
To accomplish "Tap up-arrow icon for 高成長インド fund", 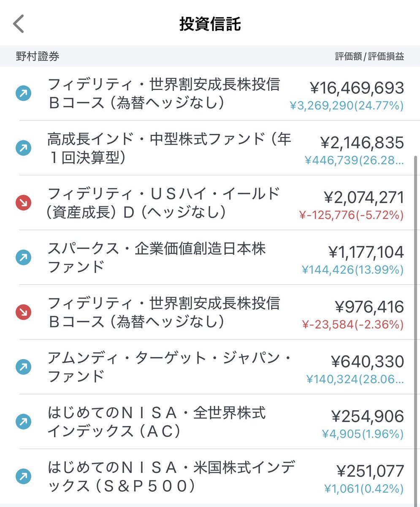I will [24, 148].
